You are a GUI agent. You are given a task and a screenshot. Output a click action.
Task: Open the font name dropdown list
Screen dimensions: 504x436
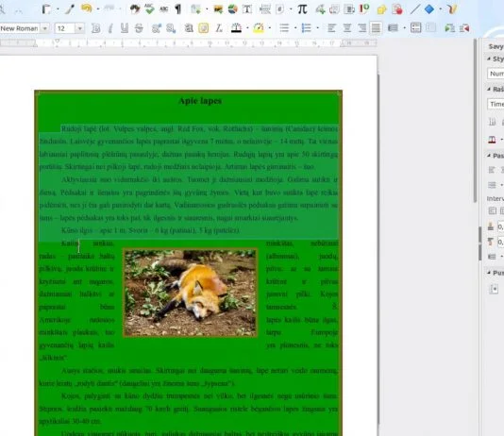[45, 28]
